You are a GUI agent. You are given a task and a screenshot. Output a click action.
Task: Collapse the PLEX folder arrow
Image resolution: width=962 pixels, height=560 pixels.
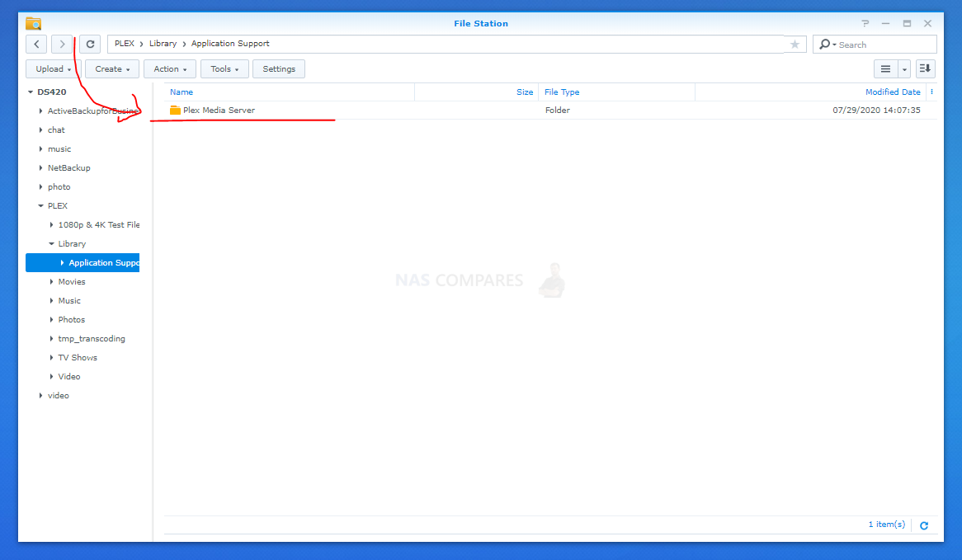40,206
